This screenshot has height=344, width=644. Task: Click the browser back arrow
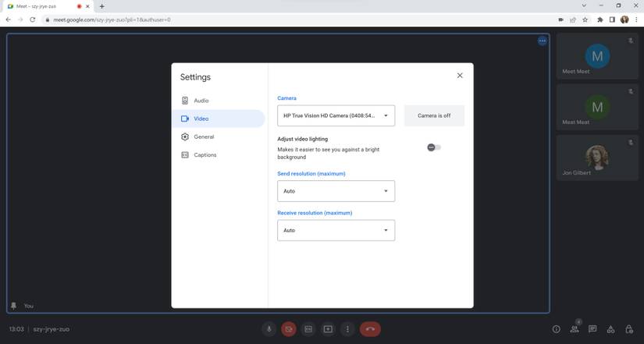tap(9, 20)
